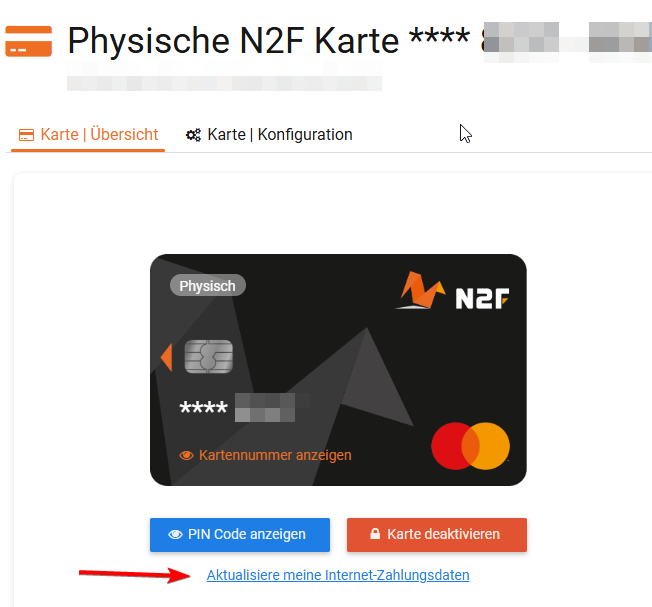Open the Karte | Übersicht tab

[x=88, y=135]
